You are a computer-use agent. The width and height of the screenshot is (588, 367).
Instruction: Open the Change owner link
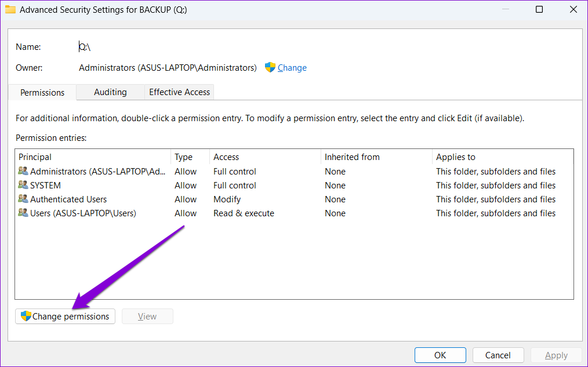[x=292, y=68]
